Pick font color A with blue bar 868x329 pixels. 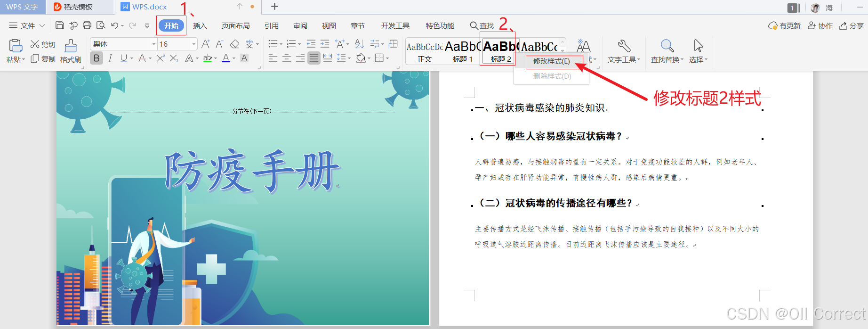[x=226, y=58]
